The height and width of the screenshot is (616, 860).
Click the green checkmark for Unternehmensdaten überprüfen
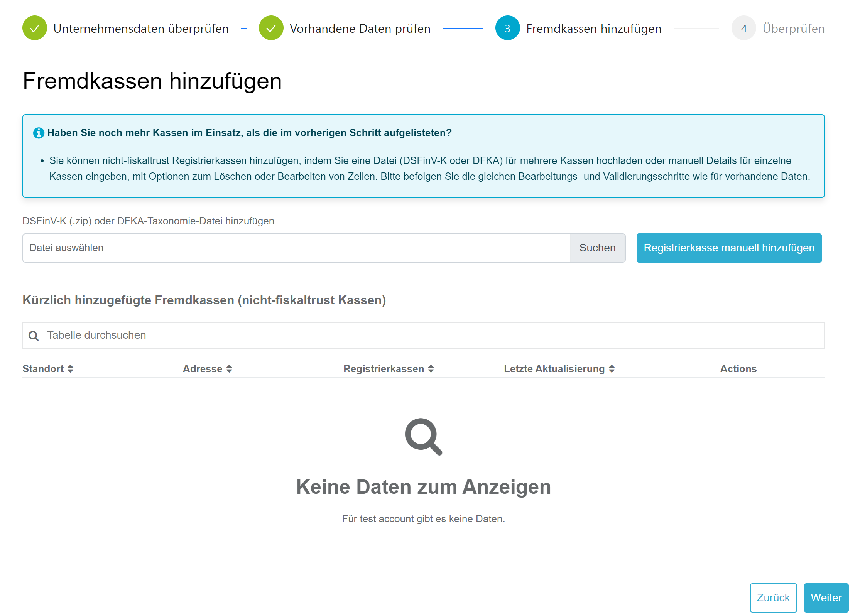pos(35,28)
